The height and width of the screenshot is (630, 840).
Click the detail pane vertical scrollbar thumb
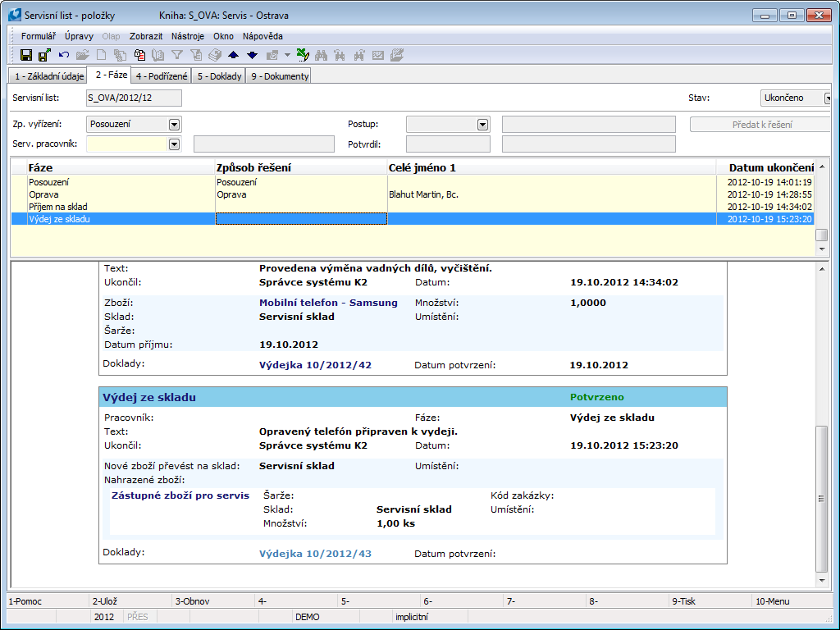[x=821, y=499]
